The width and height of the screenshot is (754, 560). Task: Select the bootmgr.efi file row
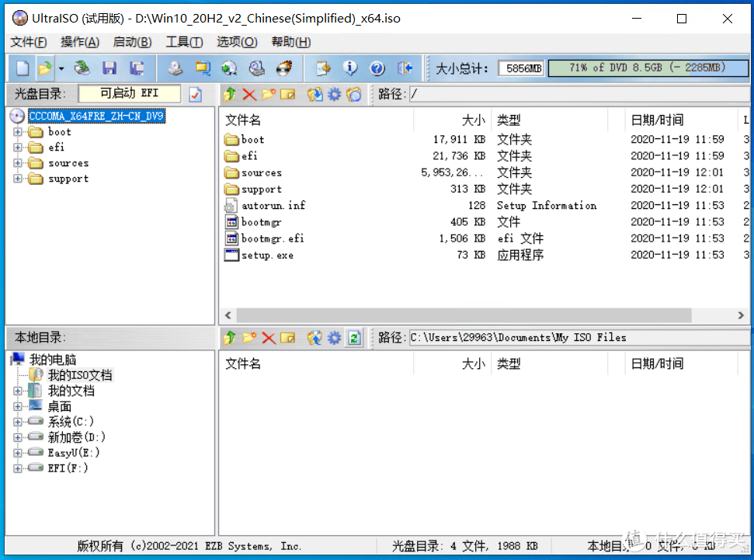click(485, 238)
